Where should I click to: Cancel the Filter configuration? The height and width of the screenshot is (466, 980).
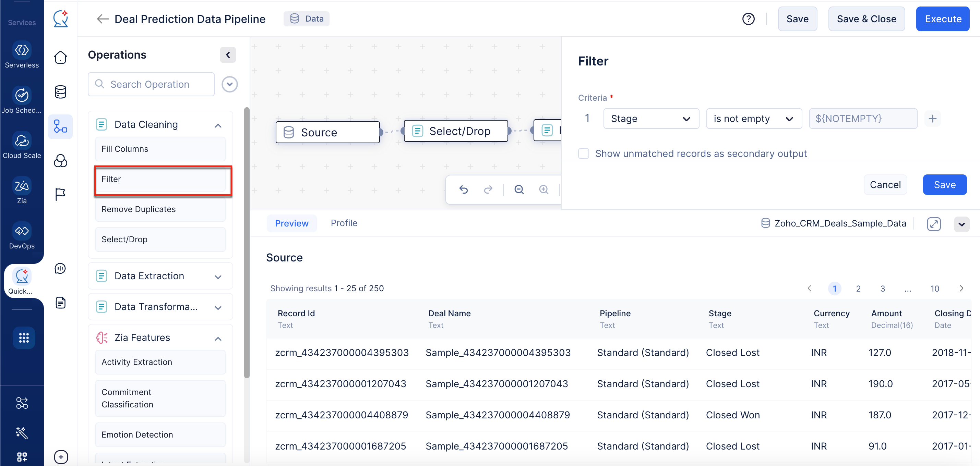click(x=885, y=185)
